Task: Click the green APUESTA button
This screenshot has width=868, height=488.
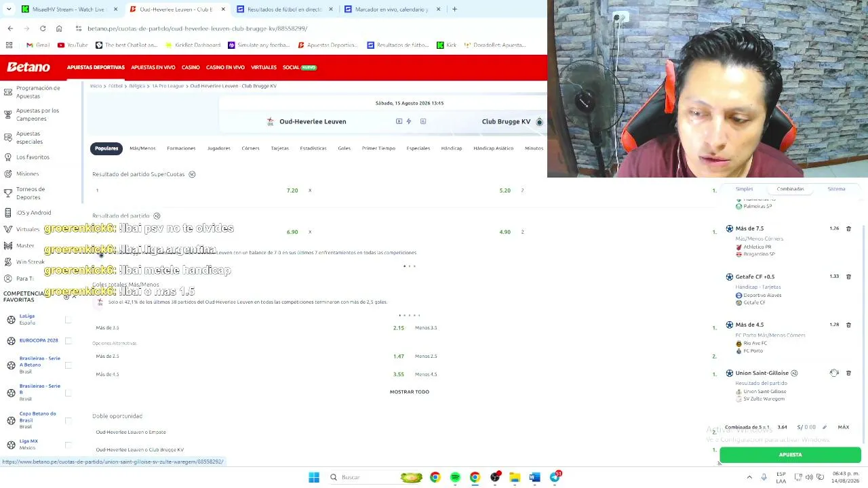Action: pos(790,455)
